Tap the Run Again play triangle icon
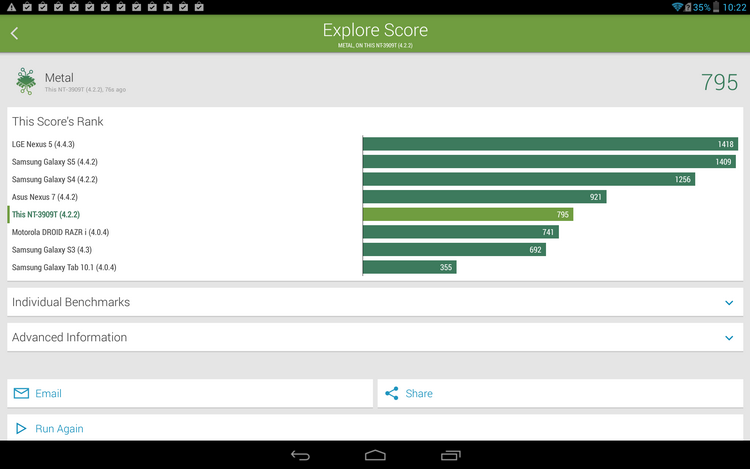The image size is (750, 469). click(21, 428)
